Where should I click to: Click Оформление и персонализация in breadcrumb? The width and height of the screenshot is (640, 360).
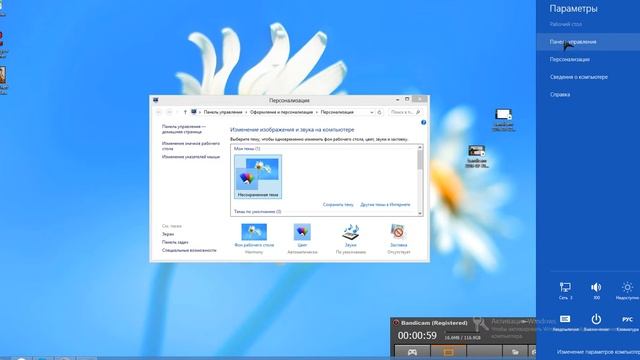(281, 112)
